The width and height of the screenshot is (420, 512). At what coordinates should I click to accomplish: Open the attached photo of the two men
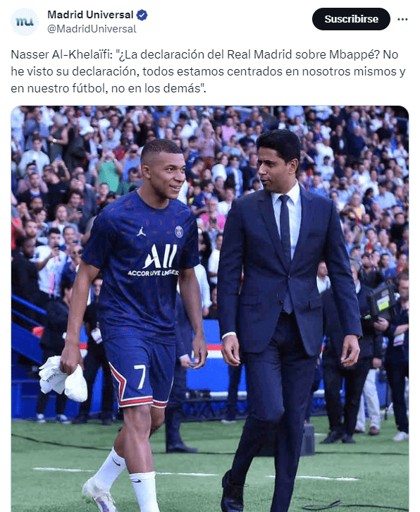pos(210,309)
